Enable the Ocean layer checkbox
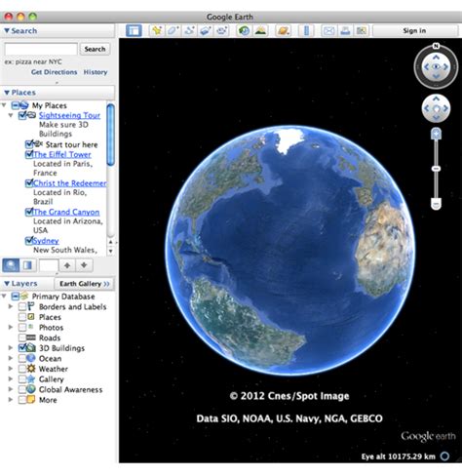The width and height of the screenshot is (462, 476). [x=22, y=358]
